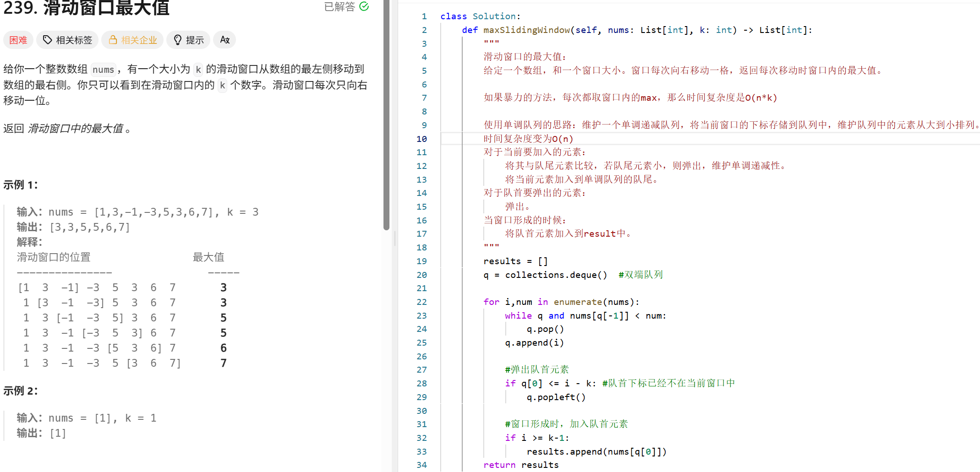Click the 输出: [3,3,5,5,6,7] line

click(x=73, y=227)
